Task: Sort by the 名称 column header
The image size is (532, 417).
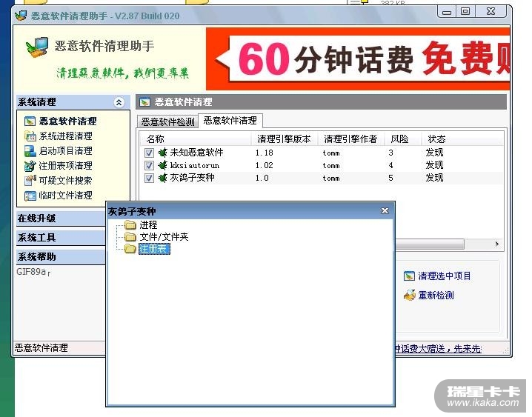Action: [x=195, y=139]
